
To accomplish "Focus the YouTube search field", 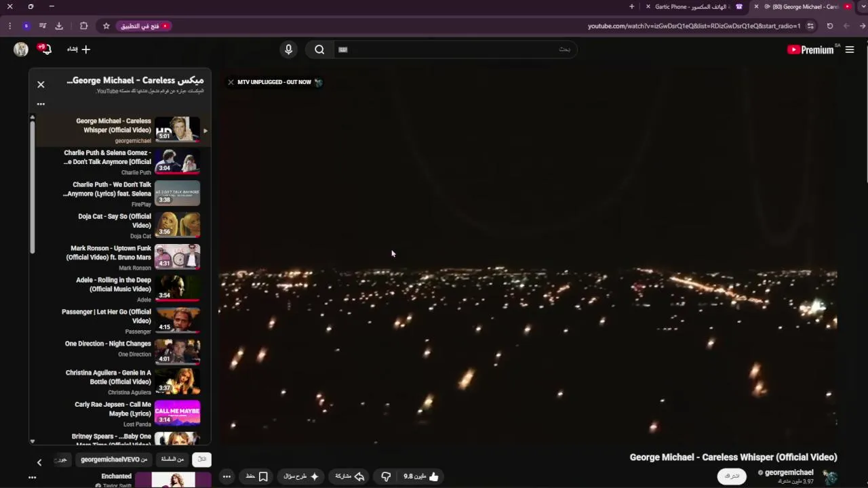I will click(x=454, y=49).
